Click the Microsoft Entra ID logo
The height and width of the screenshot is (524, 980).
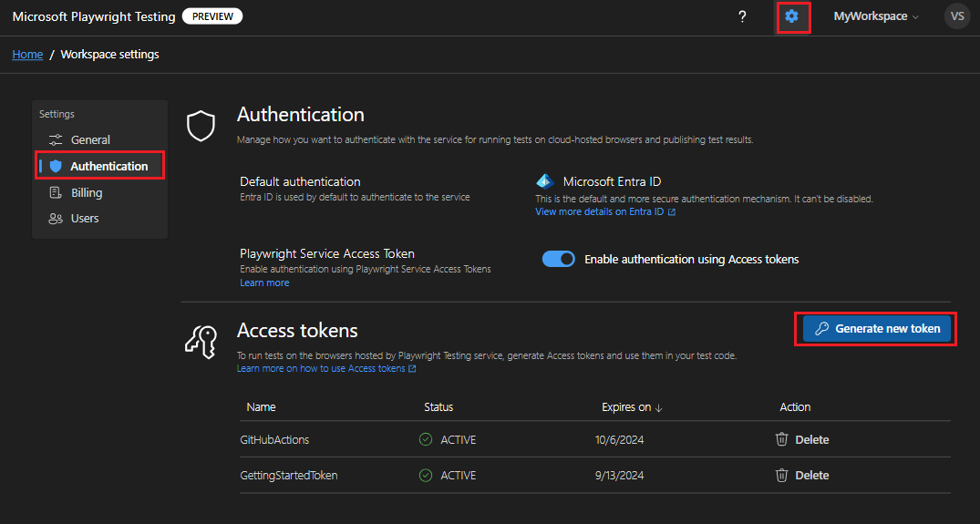pyautogui.click(x=545, y=181)
